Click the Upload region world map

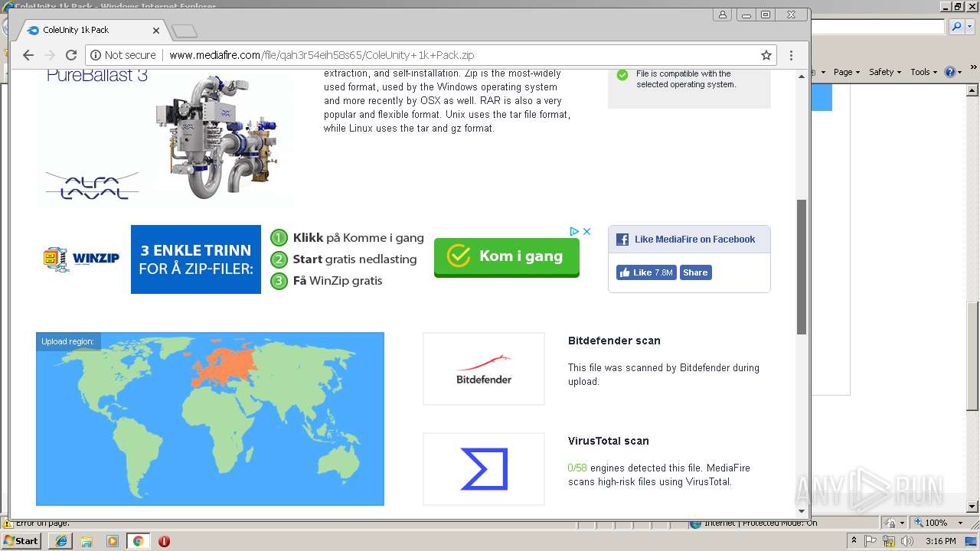(210, 419)
